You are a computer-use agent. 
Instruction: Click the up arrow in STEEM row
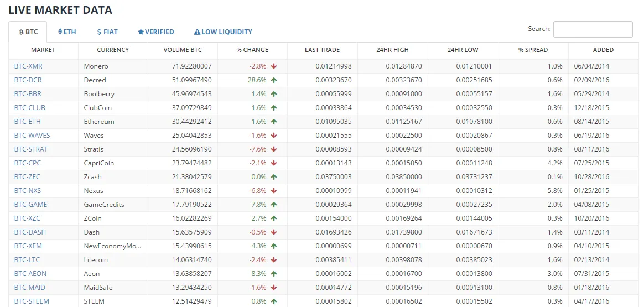point(274,301)
